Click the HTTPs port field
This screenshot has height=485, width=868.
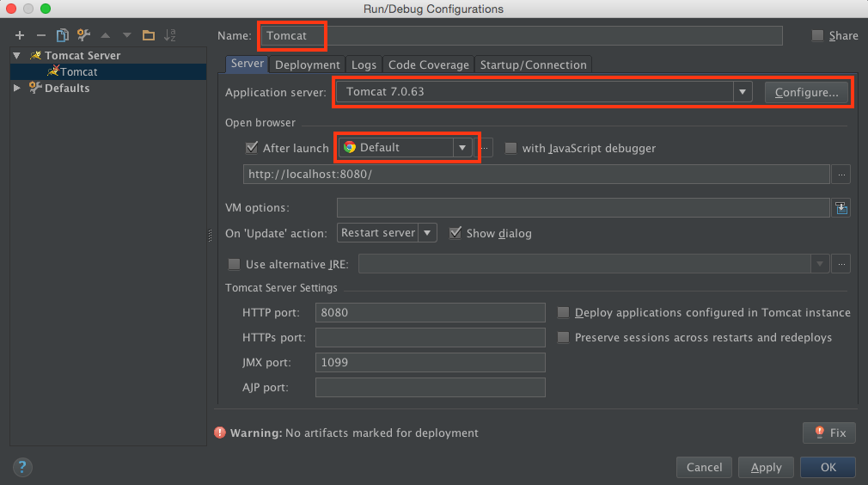pos(430,337)
